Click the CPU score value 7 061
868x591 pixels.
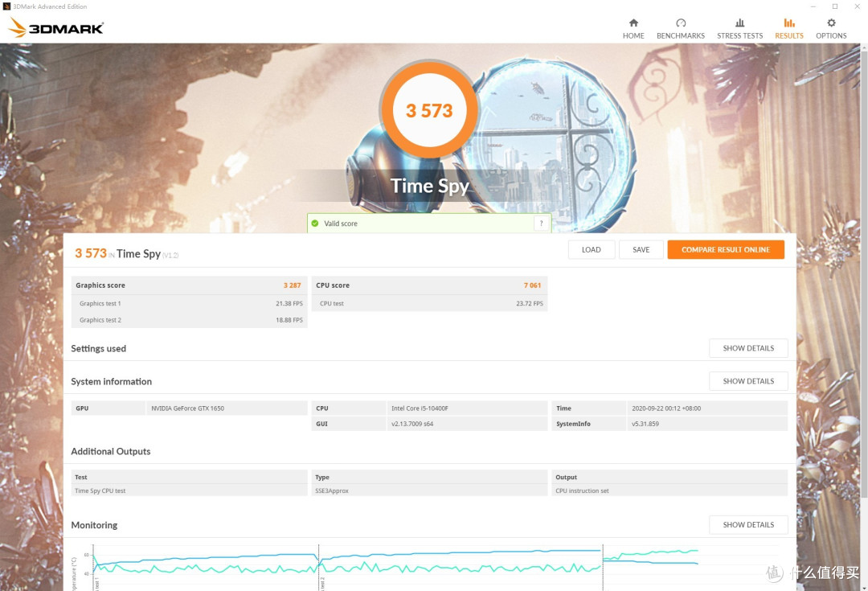533,285
